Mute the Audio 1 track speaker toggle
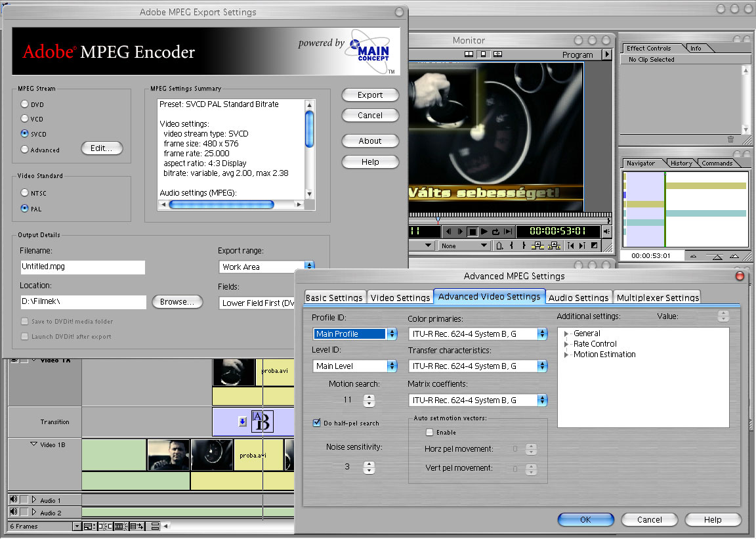The image size is (756, 539). [14, 500]
